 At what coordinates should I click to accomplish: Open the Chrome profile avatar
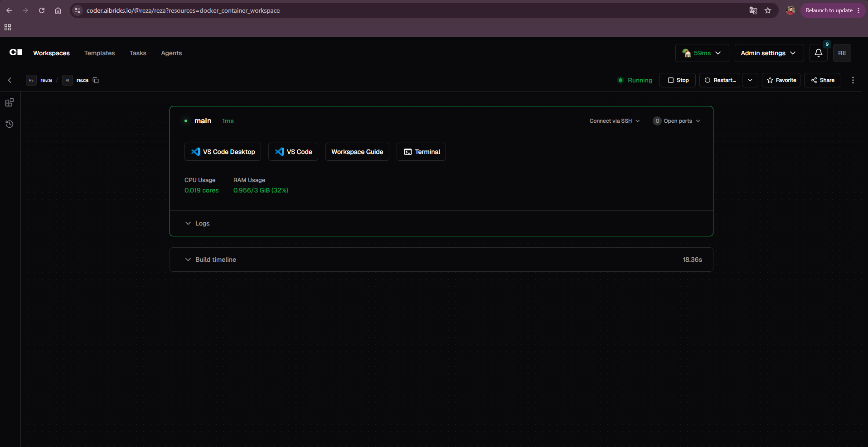[x=790, y=10]
